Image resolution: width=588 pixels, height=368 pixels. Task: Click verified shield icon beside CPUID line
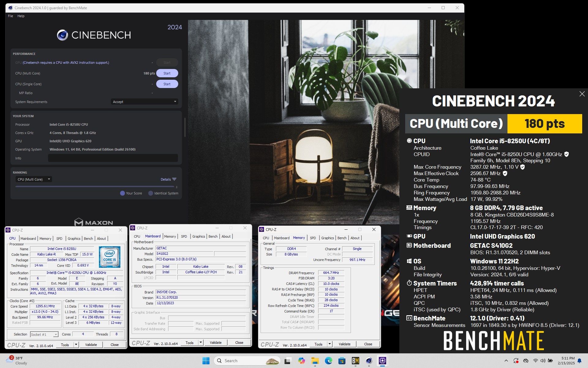[x=567, y=154]
